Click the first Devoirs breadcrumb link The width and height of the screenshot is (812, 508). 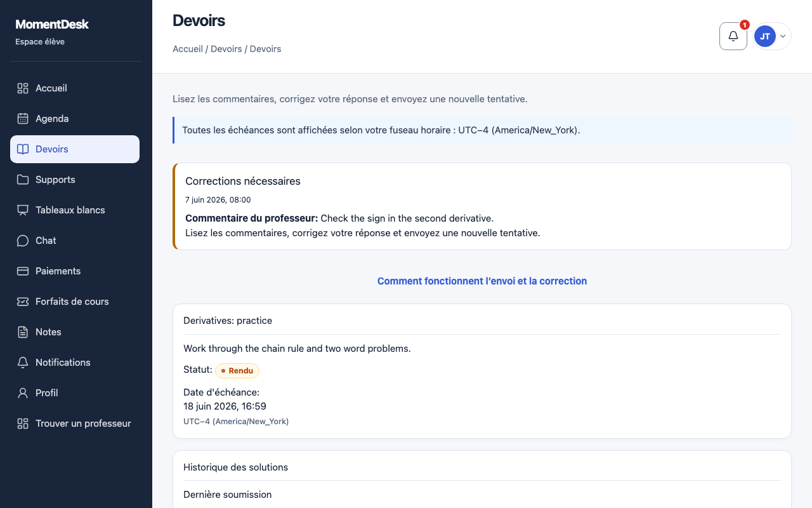coord(226,49)
